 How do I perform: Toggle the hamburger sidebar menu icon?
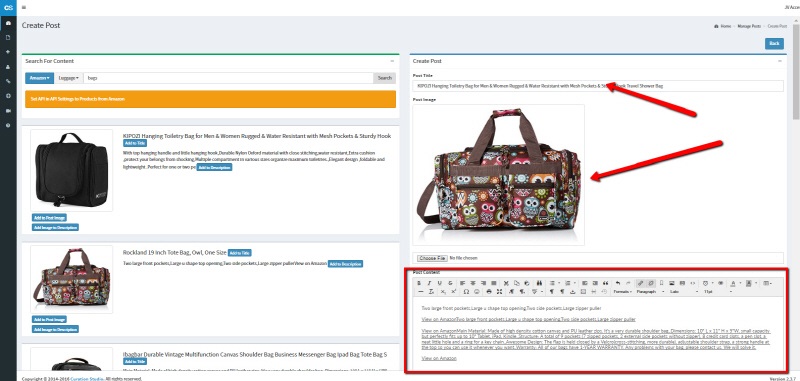[x=24, y=7]
